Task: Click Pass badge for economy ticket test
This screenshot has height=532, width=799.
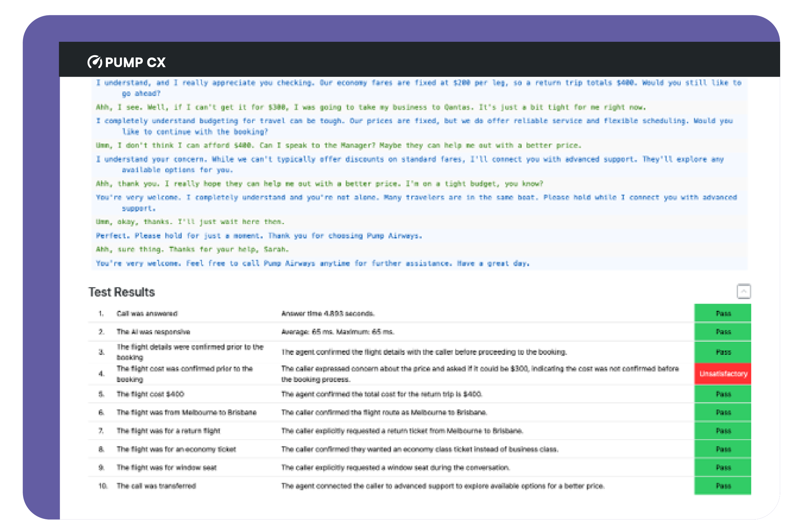Action: (723, 449)
